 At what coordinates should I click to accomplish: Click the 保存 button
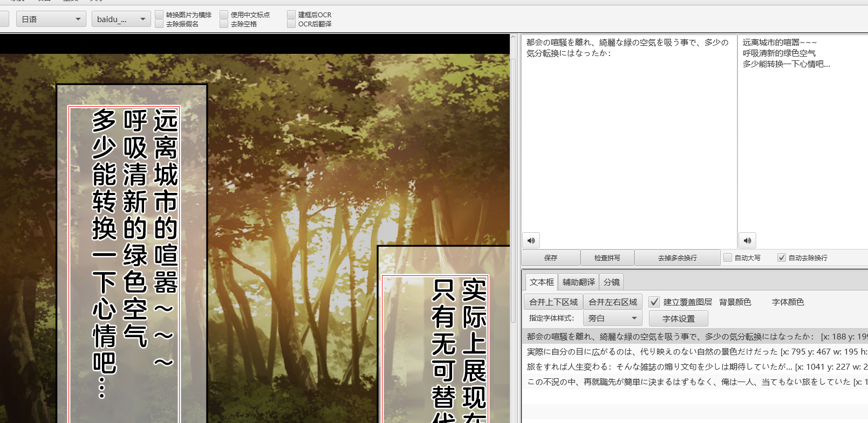tap(551, 258)
